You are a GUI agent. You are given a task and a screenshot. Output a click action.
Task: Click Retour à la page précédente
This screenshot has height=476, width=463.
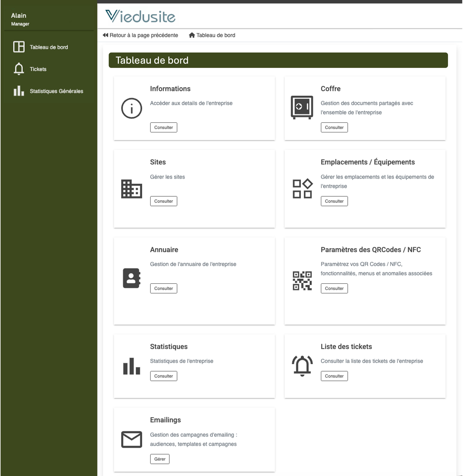pos(140,35)
